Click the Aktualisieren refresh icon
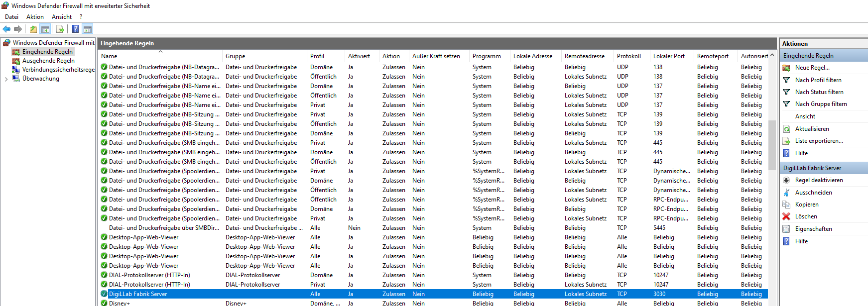The width and height of the screenshot is (868, 306). [786, 129]
